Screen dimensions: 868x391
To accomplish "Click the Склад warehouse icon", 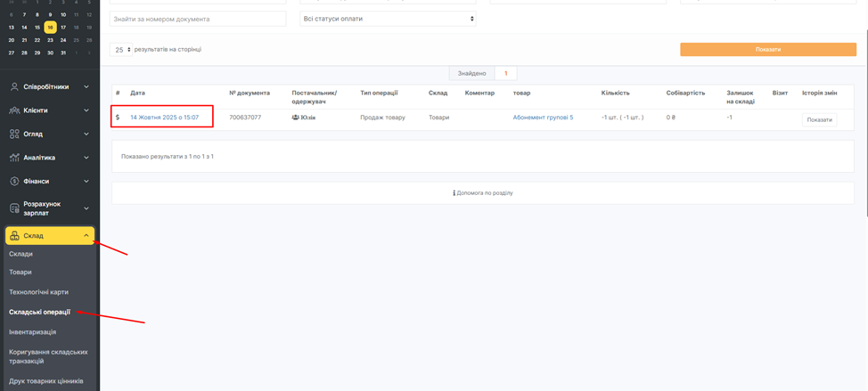I will tap(14, 236).
